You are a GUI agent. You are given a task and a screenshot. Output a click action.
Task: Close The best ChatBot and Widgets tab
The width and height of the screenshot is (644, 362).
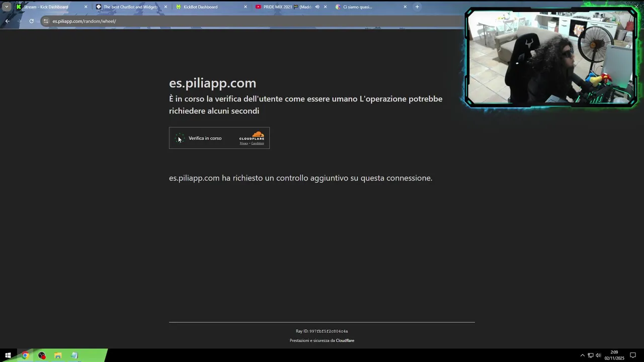coord(166,7)
